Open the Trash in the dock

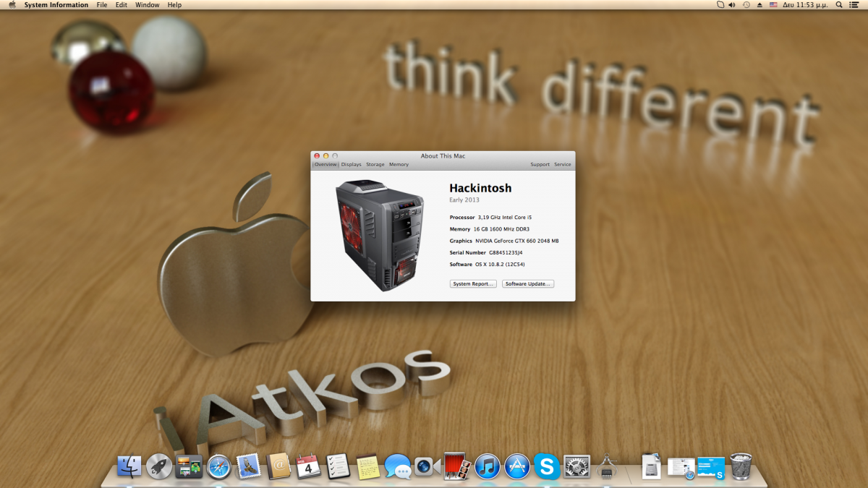[741, 466]
